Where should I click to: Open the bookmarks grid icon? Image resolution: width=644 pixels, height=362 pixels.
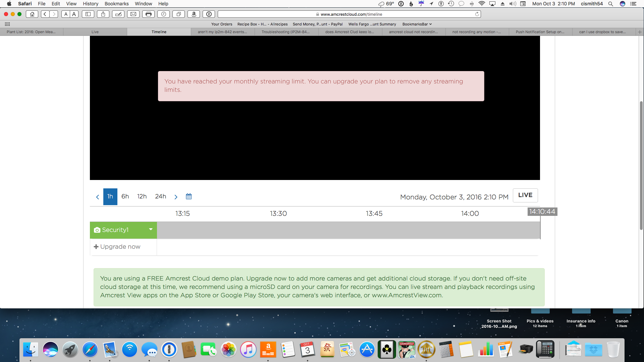pos(7,24)
